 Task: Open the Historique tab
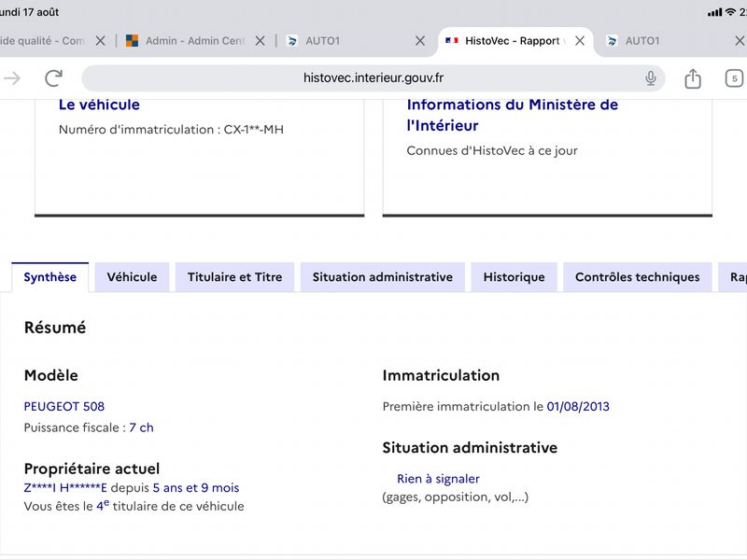[514, 276]
